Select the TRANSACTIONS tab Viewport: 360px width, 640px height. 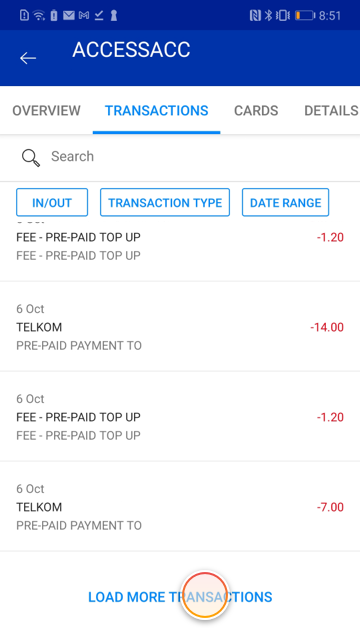[157, 111]
